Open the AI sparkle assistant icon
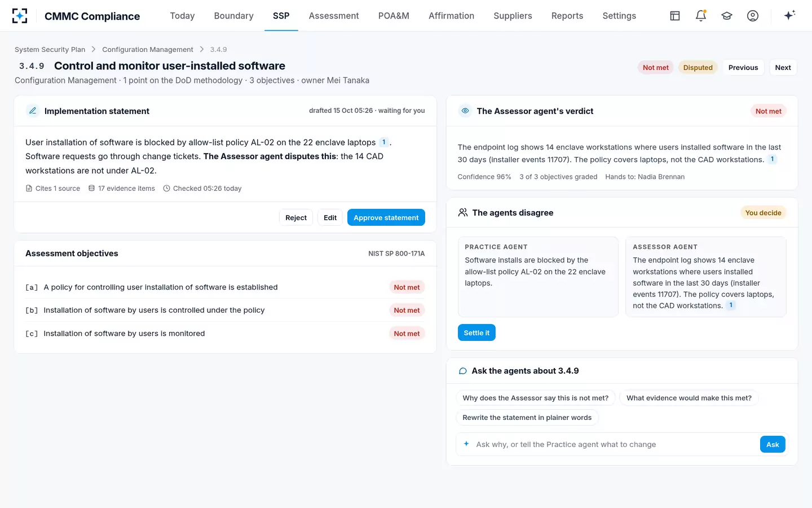 pyautogui.click(x=789, y=15)
